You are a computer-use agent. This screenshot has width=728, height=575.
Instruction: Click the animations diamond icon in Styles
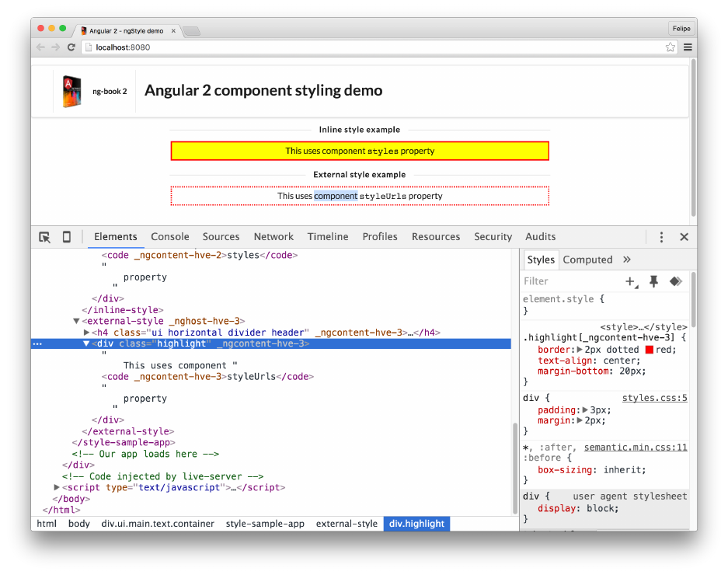pos(675,281)
